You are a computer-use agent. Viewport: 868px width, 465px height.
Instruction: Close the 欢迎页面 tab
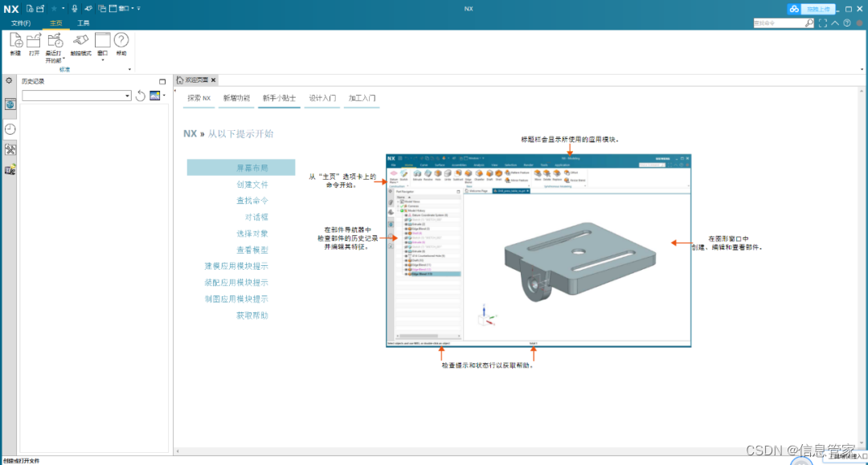coord(213,80)
